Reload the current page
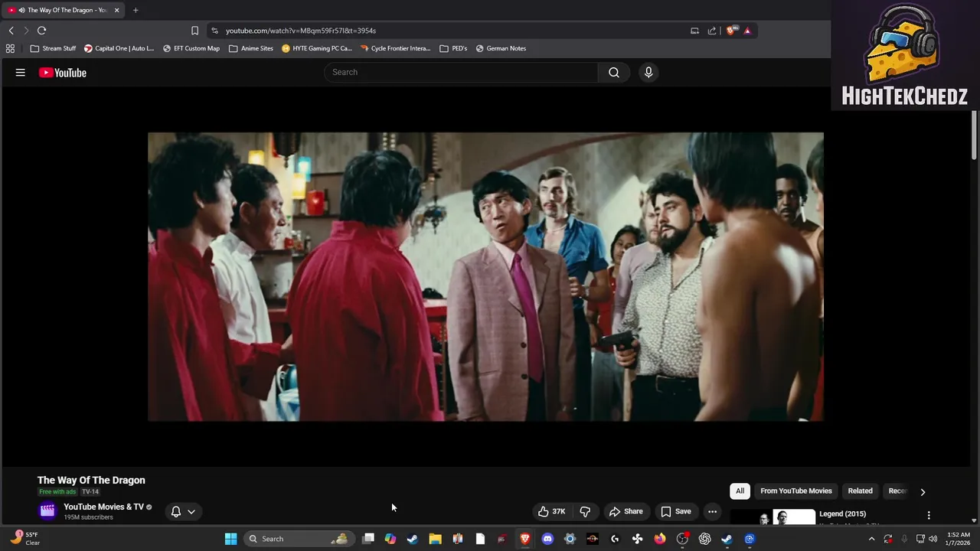This screenshot has height=551, width=980. [x=41, y=31]
